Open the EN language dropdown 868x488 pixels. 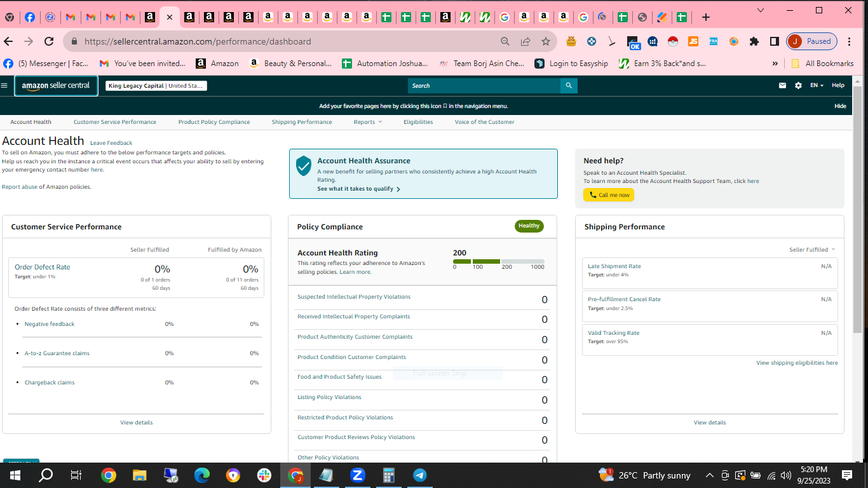pyautogui.click(x=817, y=85)
